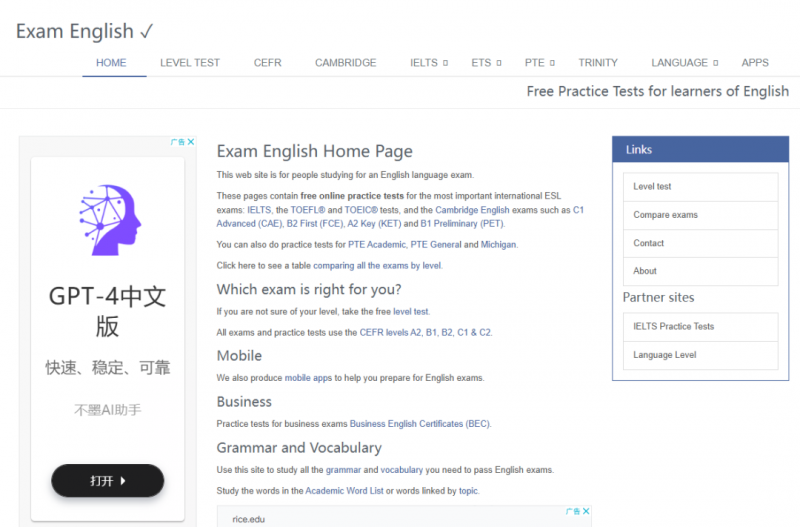Click the black 打开 button in ad
This screenshot has width=800, height=527.
108,481
